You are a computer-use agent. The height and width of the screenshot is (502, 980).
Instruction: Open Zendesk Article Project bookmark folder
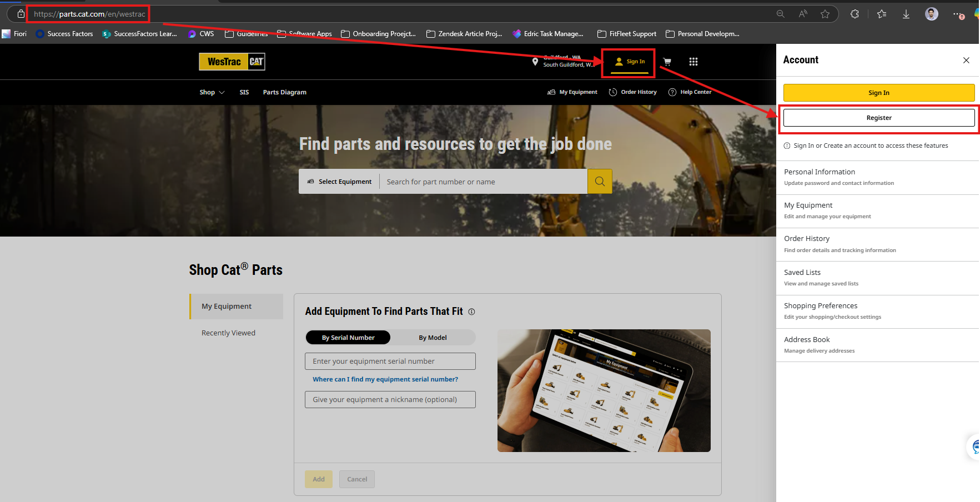point(464,34)
